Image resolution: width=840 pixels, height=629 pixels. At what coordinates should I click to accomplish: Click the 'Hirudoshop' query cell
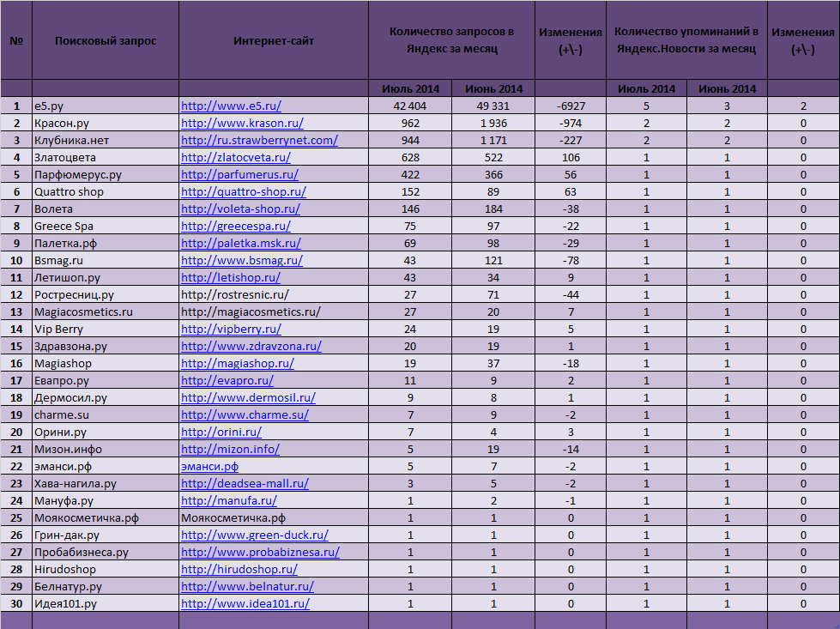click(x=106, y=569)
